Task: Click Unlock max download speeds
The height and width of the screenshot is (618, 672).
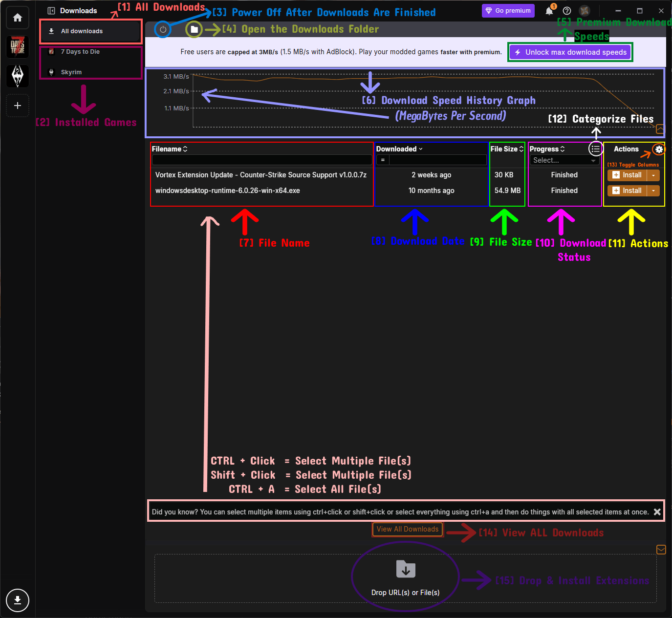Action: 570,52
